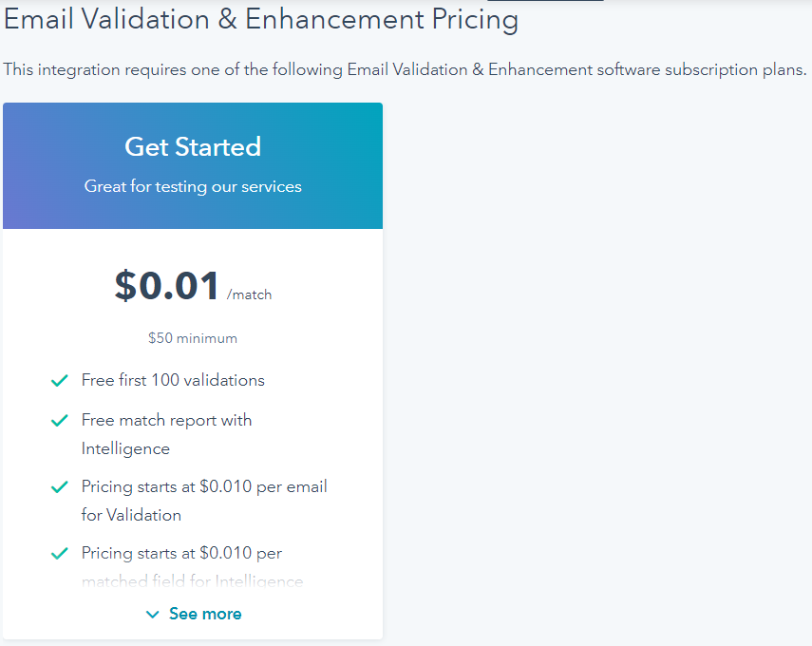Click the Get Started plan title
The image size is (812, 646).
coord(193,147)
